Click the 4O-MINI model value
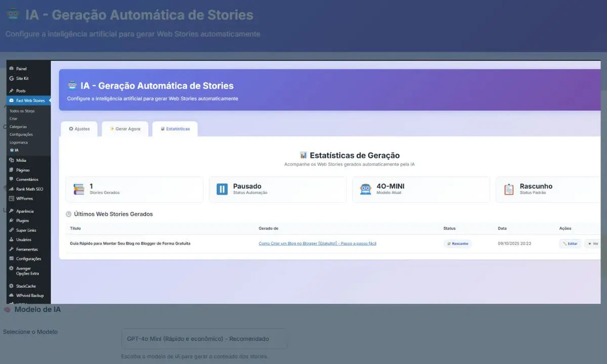Image resolution: width=607 pixels, height=364 pixels. [x=391, y=186]
